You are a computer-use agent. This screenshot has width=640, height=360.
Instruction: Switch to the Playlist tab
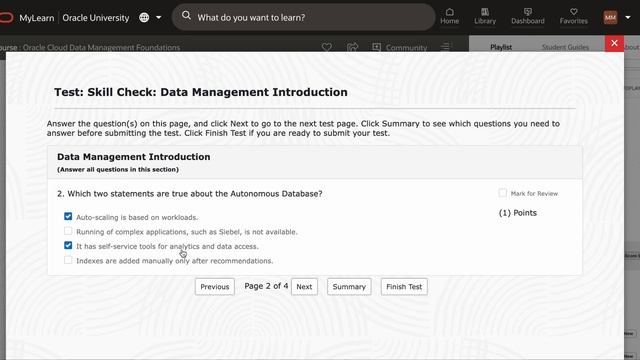[x=501, y=47]
